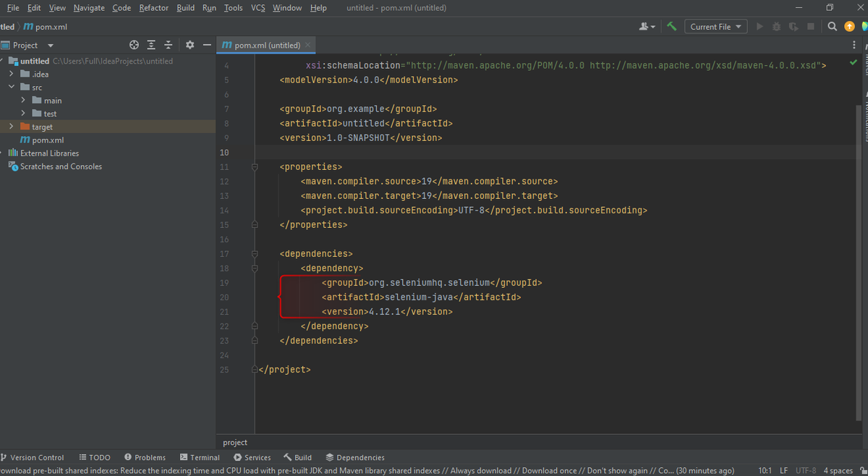Viewport: 868px width, 476px height.
Task: Expand the .idea folder
Action: 12,74
